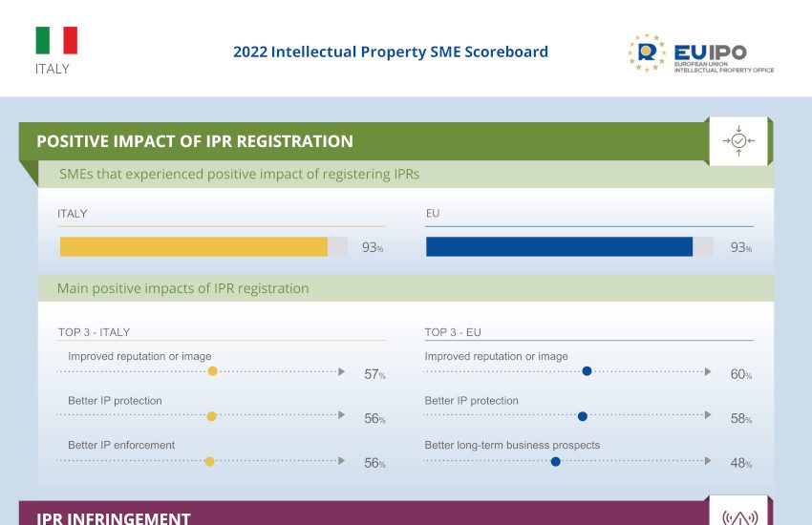The width and height of the screenshot is (812, 525).
Task: Expand the SMEs that experienced positive impact subheading
Action: (239, 175)
